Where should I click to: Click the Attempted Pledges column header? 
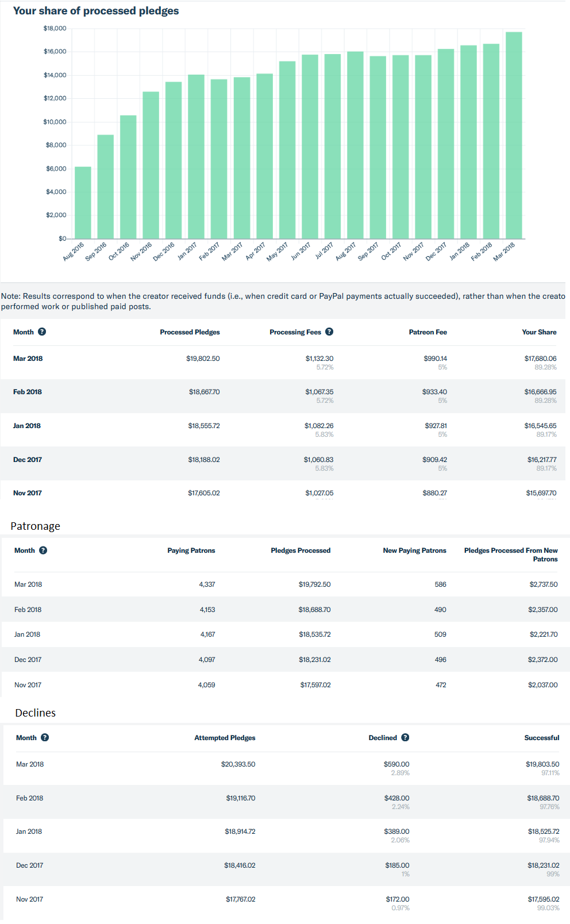tap(225, 738)
